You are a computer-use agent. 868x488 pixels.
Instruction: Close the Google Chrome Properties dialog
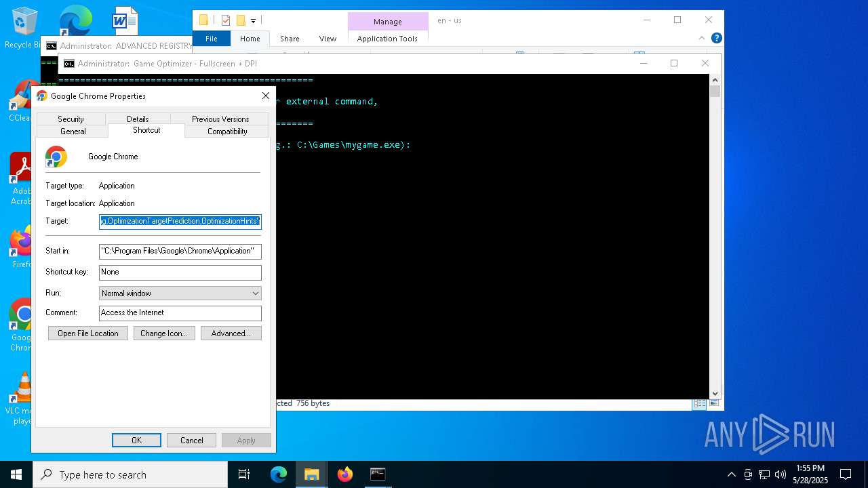pyautogui.click(x=266, y=96)
